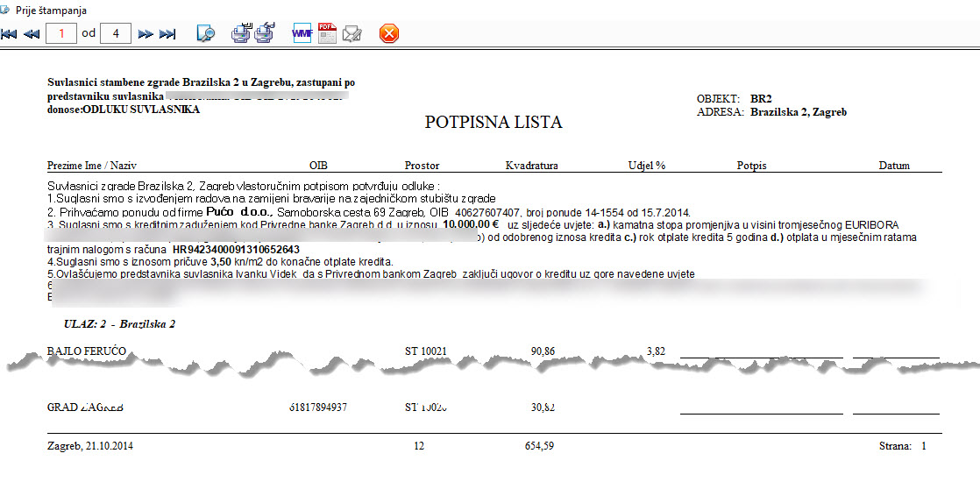Click the object code BR2
The height and width of the screenshot is (496, 980).
[761, 99]
